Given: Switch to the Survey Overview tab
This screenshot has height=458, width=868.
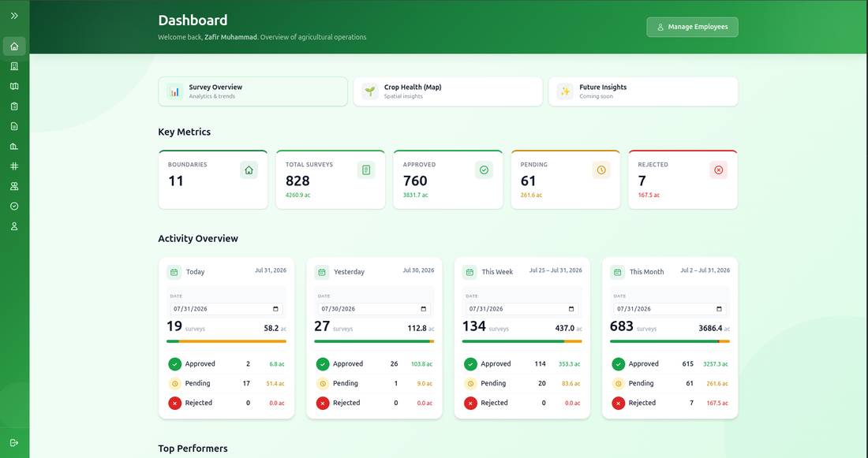Looking at the screenshot, I should (x=253, y=91).
